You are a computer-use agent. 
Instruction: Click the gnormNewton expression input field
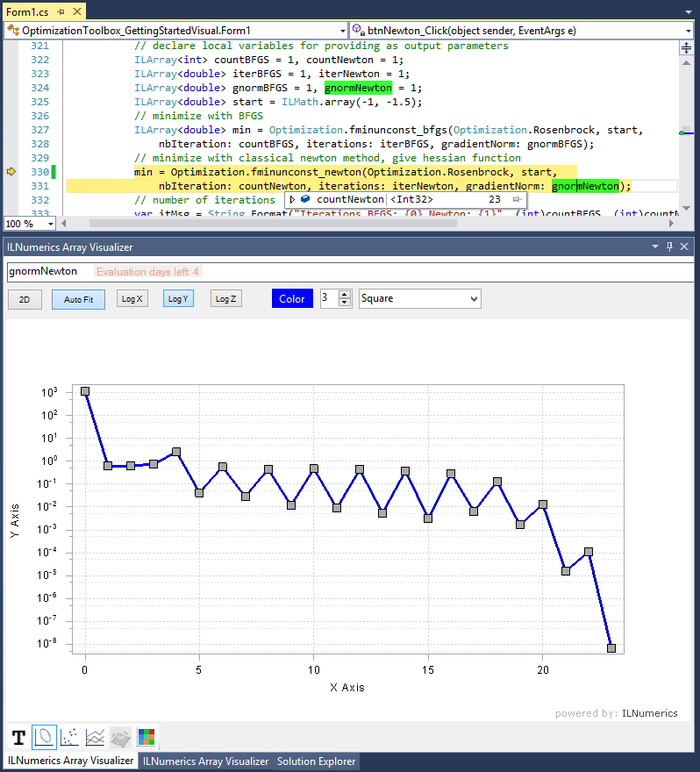click(x=350, y=271)
